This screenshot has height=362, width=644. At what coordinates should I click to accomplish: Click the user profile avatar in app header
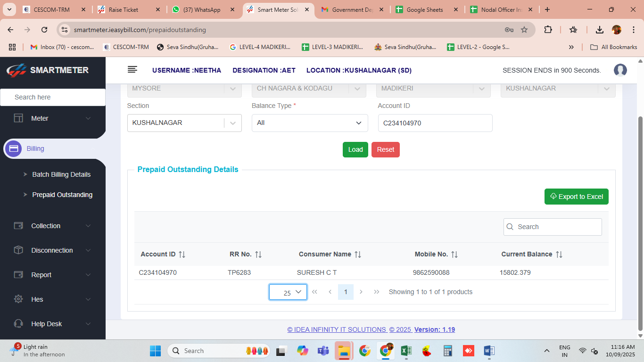(x=620, y=70)
